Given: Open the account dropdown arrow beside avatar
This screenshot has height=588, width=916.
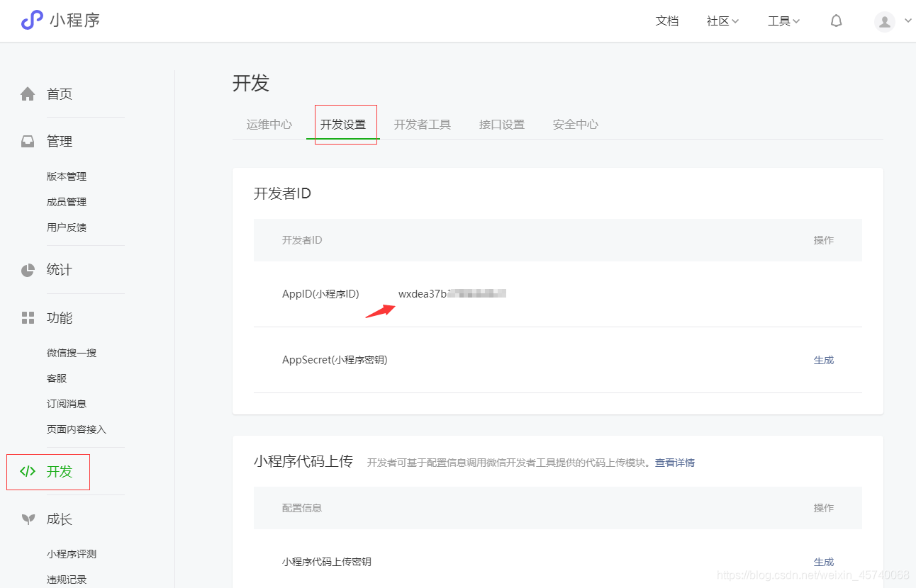Looking at the screenshot, I should click(x=907, y=21).
